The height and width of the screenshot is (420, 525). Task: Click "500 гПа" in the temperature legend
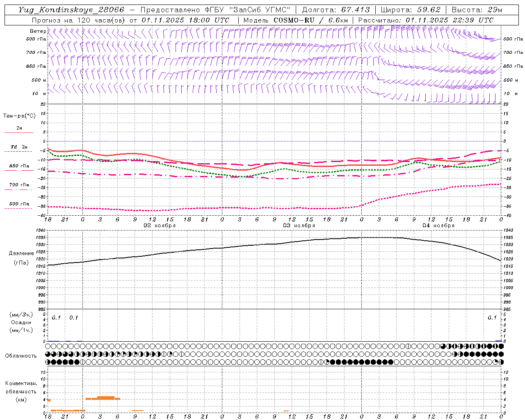[19, 204]
